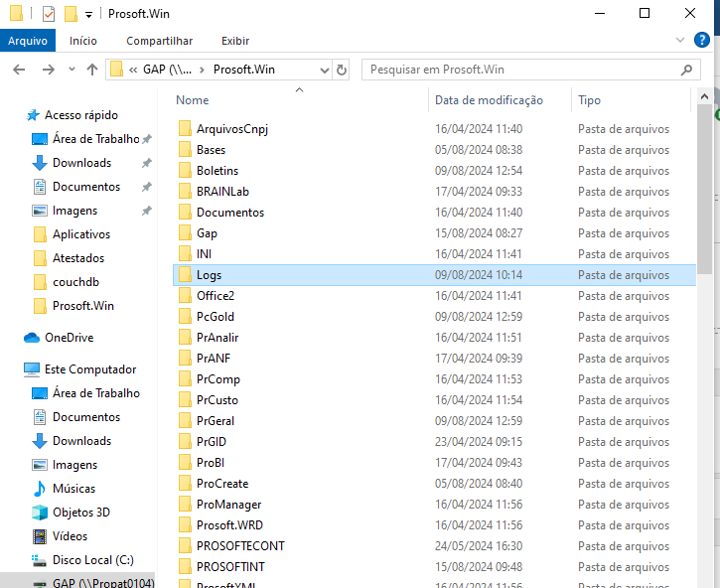The width and height of the screenshot is (720, 588).
Task: Open pinned Documentos under Acesso rápido
Action: 86,187
